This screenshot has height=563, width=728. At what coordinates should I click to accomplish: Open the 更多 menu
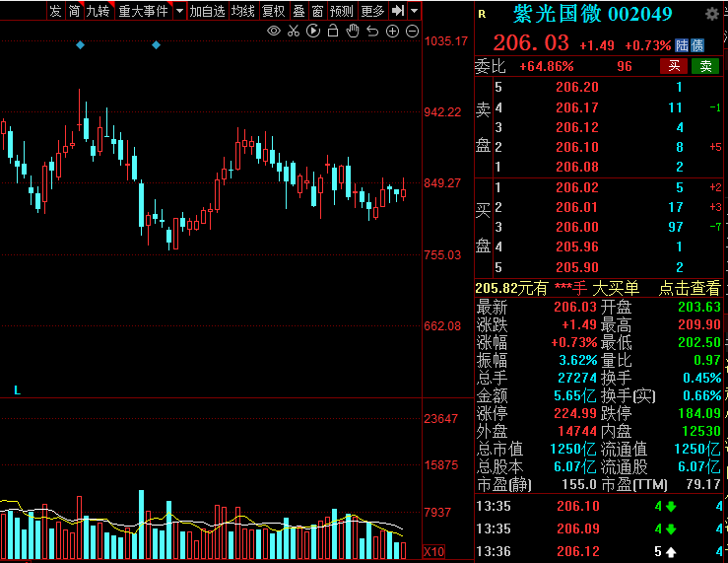point(372,11)
